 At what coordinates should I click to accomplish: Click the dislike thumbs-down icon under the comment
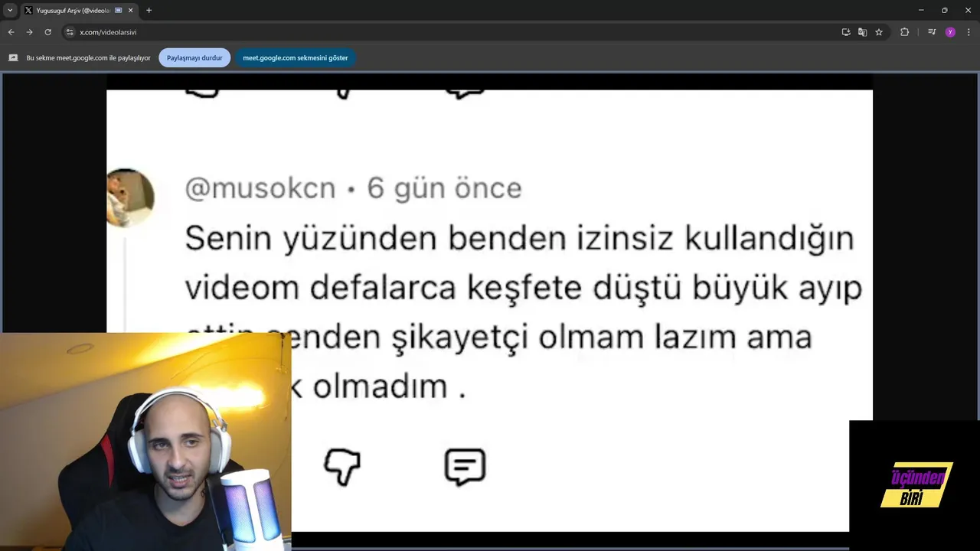(342, 467)
